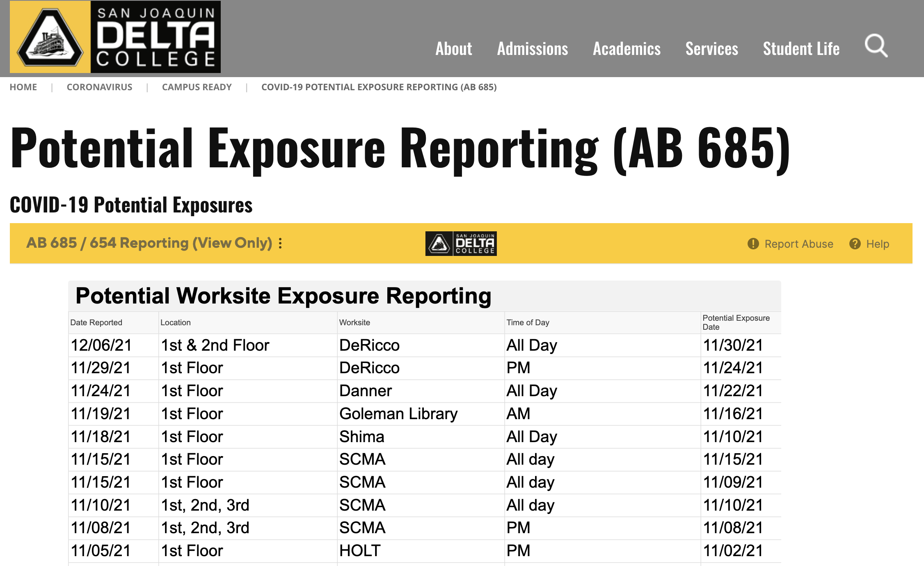The width and height of the screenshot is (924, 566).
Task: Open the Student Life menu
Action: [x=801, y=49]
